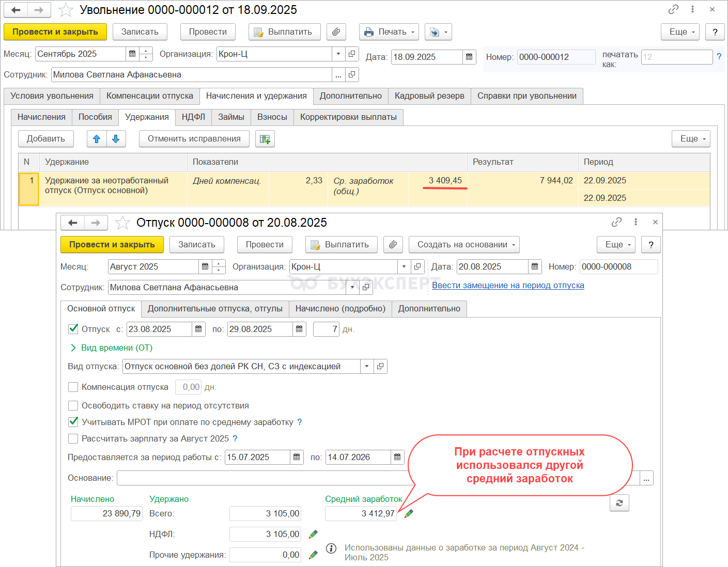Switch to the Компенсации отпуска tab
This screenshot has width=728, height=567.
tap(149, 96)
